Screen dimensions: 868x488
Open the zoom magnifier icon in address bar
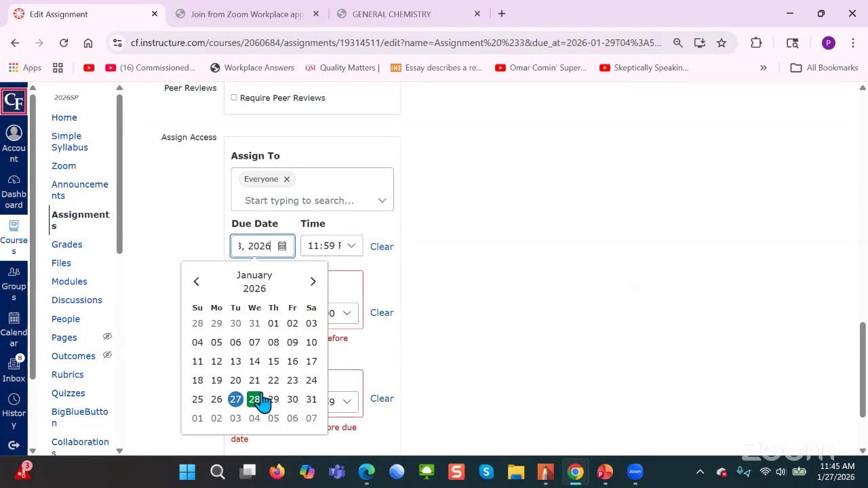[677, 43]
